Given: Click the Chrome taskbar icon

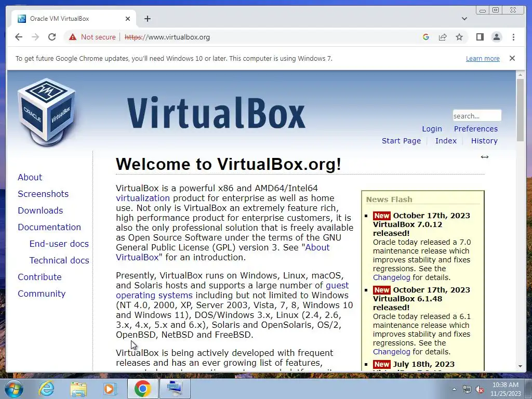Looking at the screenshot, I should (x=142, y=389).
